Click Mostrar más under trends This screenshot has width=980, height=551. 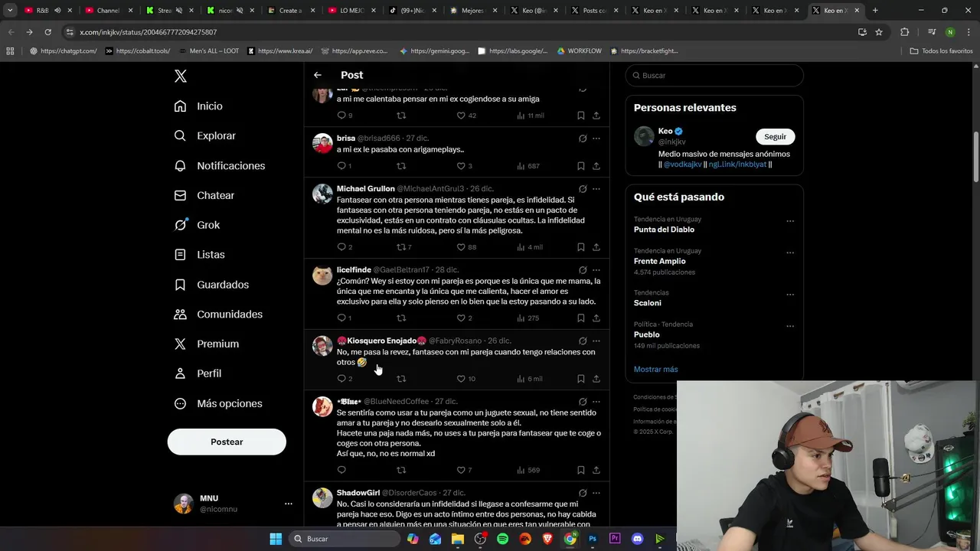point(655,369)
